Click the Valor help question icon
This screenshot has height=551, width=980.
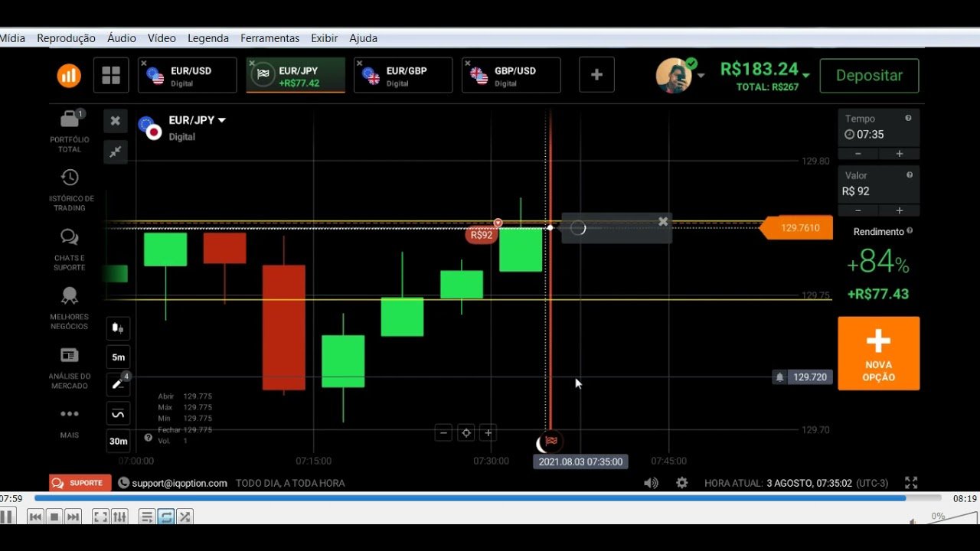pyautogui.click(x=909, y=174)
